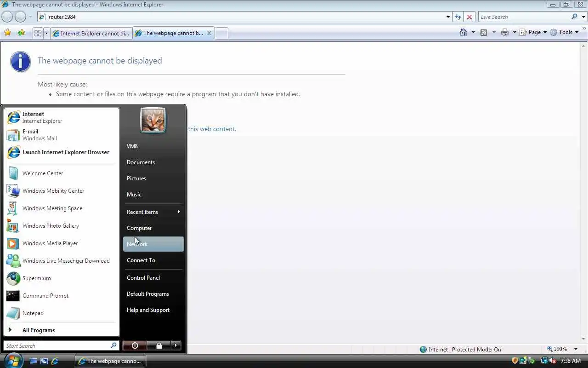
Task: Close the active webpage tab
Action: [209, 33]
